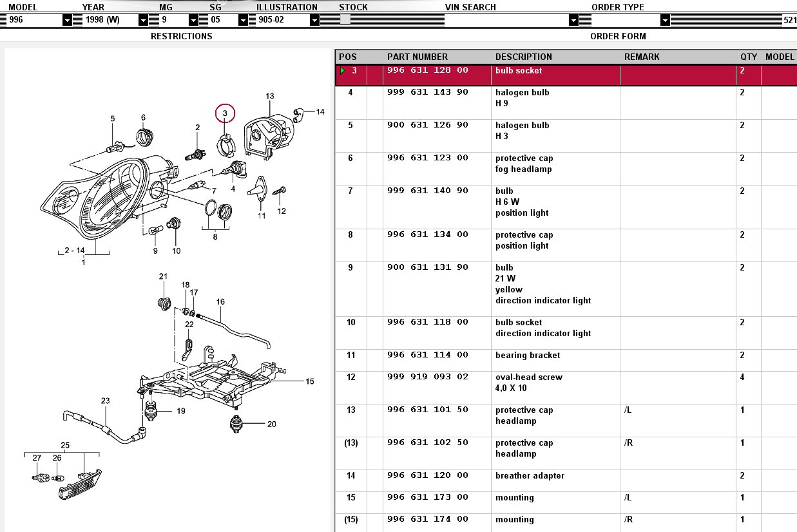Screen dimensions: 797x532
Task: Open the RESTRICTIONS tab
Action: [x=181, y=36]
